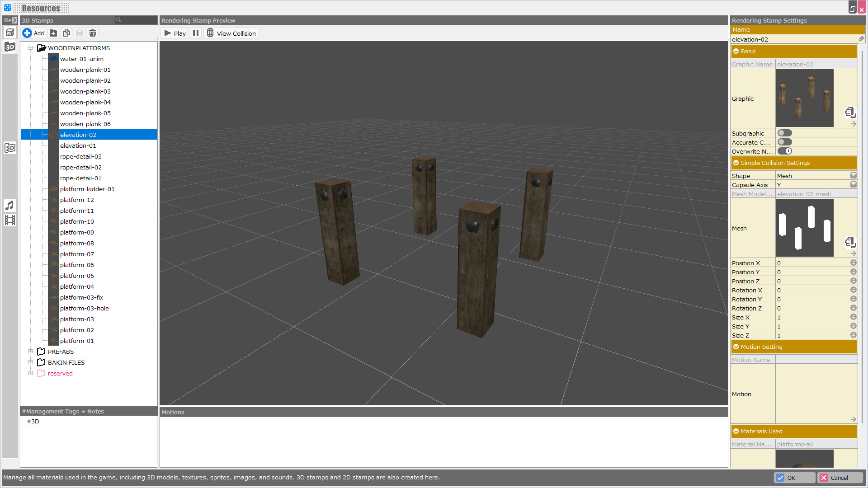Collapse the WOODENPLATFORMS folder
This screenshot has height=488, width=868.
[31, 48]
